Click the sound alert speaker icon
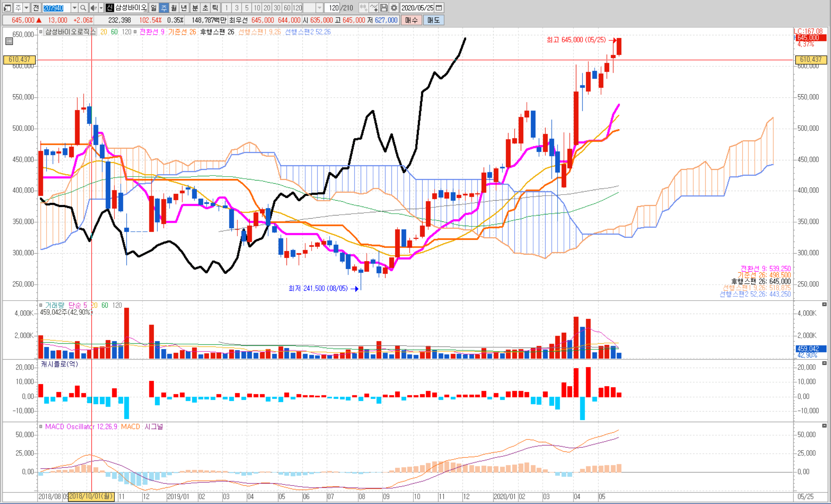Image resolution: width=831 pixels, height=504 pixels. click(93, 8)
